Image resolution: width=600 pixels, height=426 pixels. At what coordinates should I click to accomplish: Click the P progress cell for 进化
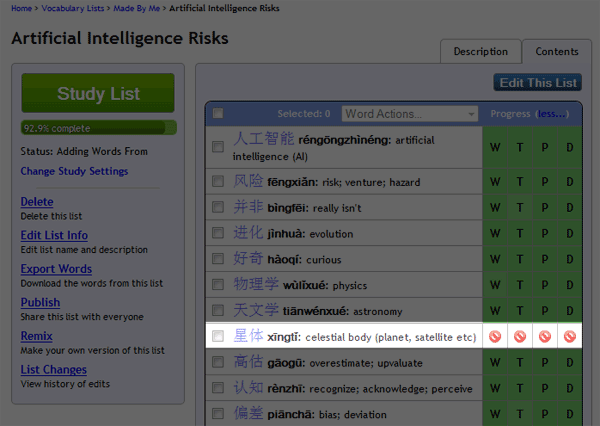pos(545,233)
